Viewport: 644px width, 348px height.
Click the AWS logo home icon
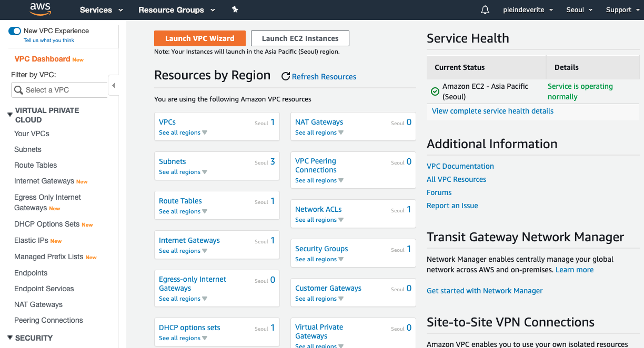click(x=40, y=9)
